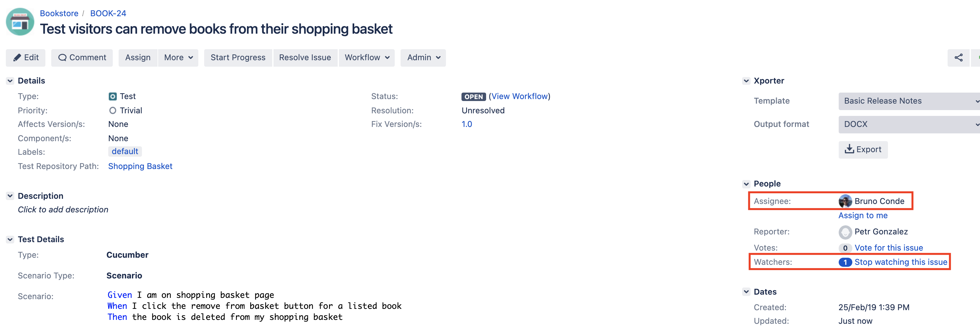Click Petr Gonzalez's reporter avatar

[845, 232]
